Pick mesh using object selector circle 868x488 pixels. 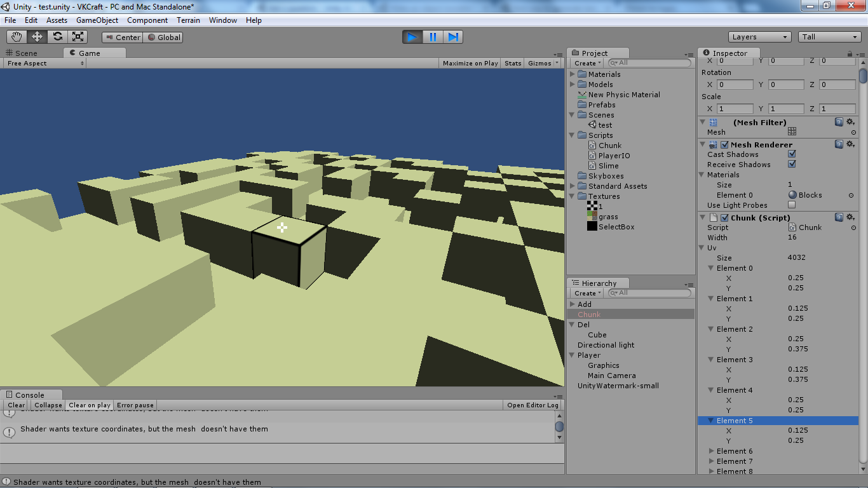(853, 132)
